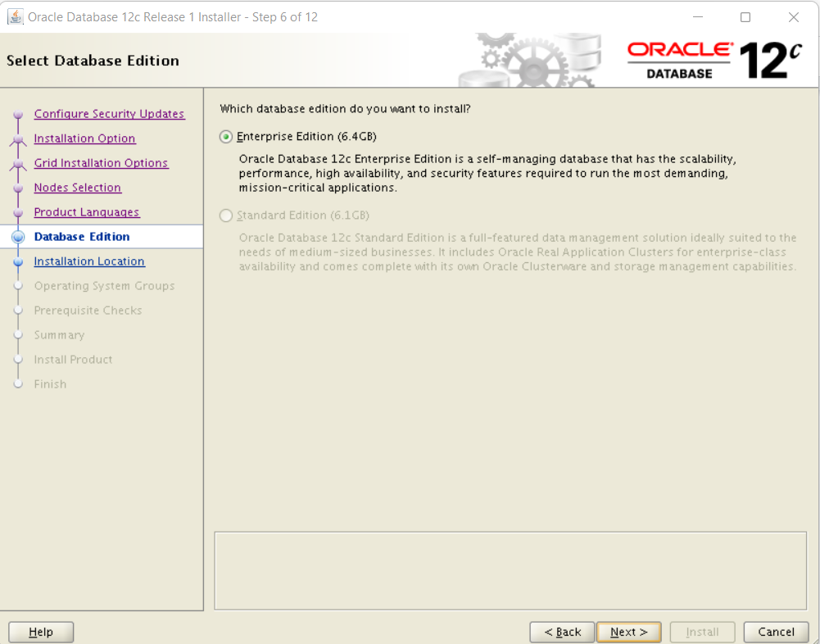Click the empty message area at bottom
Viewport: 820px width, 644px height.
click(510, 571)
